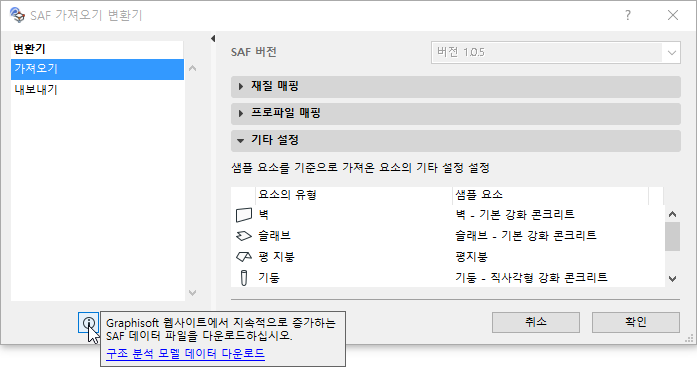Collapse left panel with the black arrow
Viewport: 697px width, 367px height.
tap(213, 39)
